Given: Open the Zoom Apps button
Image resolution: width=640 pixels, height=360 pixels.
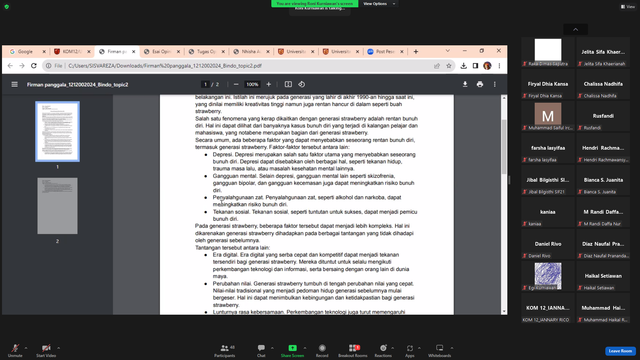Looking at the screenshot, I should pyautogui.click(x=410, y=350).
